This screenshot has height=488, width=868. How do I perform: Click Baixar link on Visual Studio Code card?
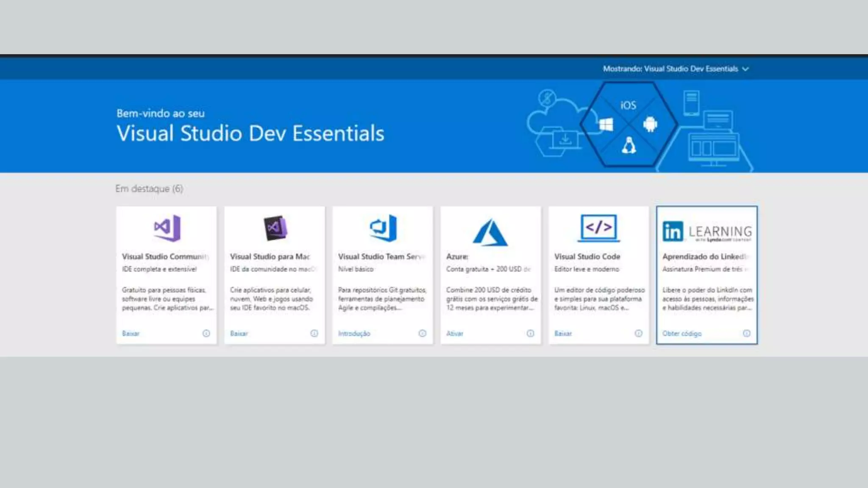(x=563, y=333)
